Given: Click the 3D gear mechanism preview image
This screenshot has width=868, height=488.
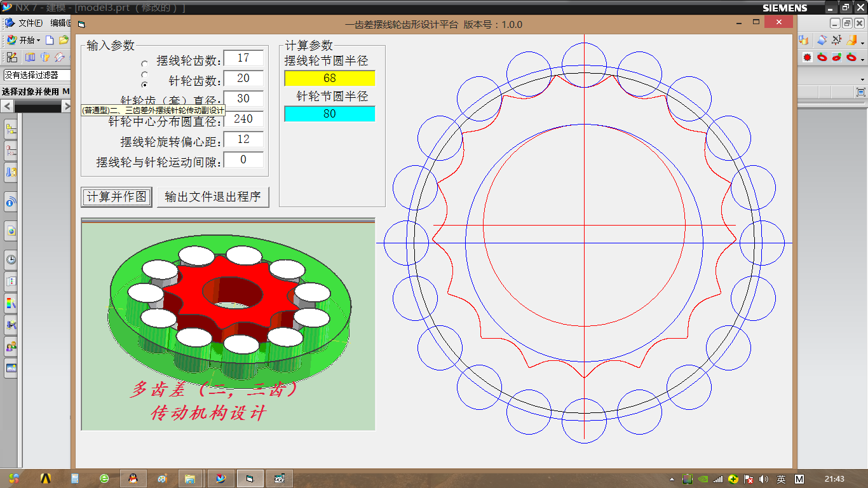Looking at the screenshot, I should [228, 324].
